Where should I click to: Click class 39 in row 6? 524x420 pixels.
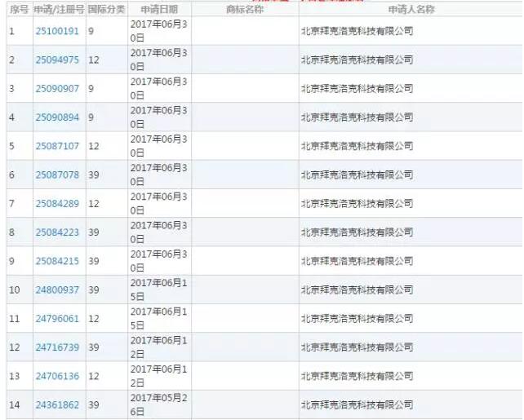tap(94, 175)
